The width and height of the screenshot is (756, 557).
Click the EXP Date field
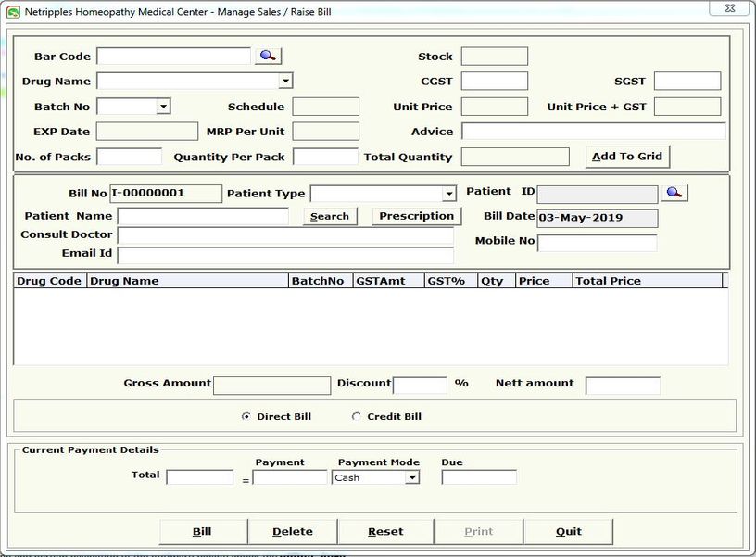click(147, 131)
